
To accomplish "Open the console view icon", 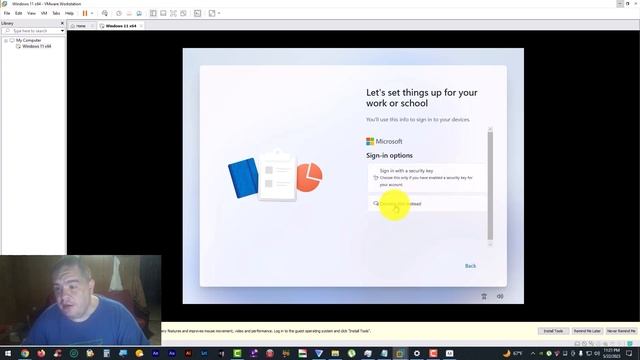I will (198, 13).
